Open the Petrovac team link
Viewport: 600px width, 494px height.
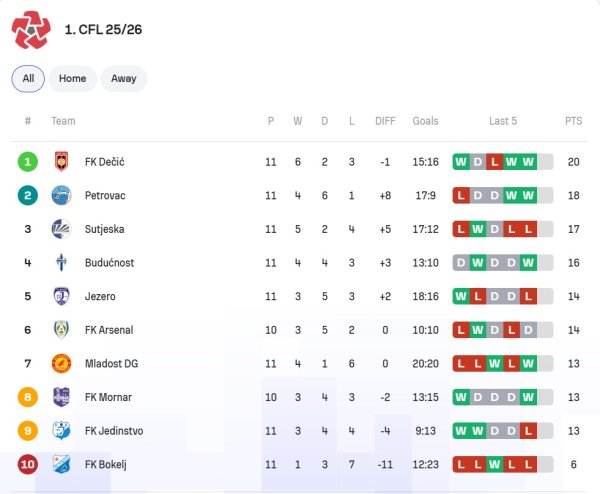tap(105, 195)
